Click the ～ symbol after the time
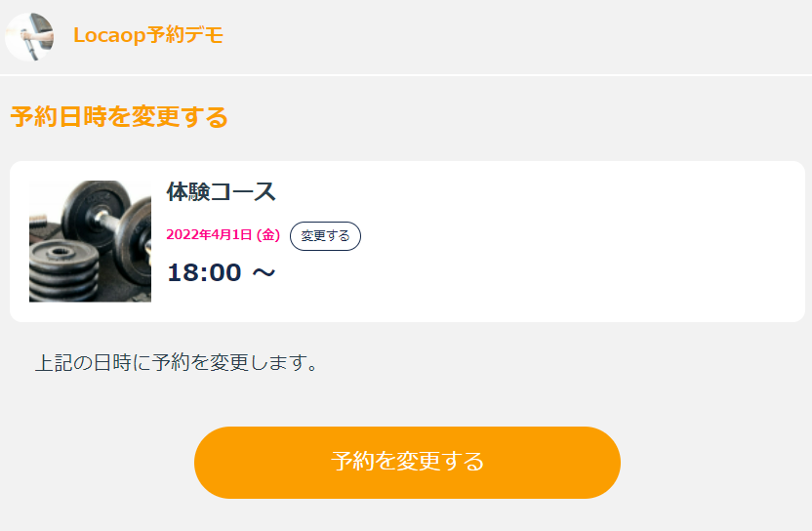This screenshot has height=531, width=812. (x=264, y=273)
